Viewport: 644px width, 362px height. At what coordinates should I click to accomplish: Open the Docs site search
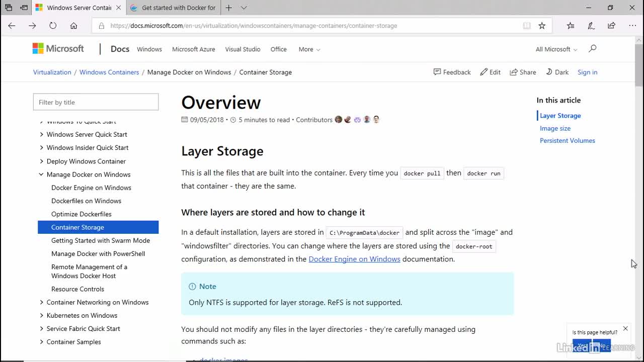(592, 49)
